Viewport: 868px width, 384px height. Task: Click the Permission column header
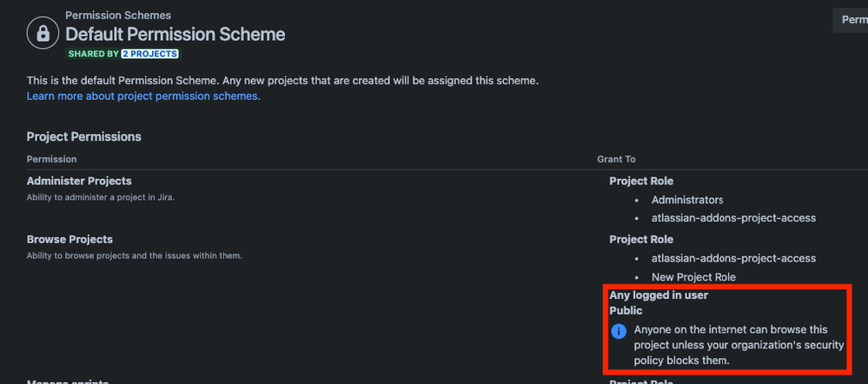tap(51, 159)
